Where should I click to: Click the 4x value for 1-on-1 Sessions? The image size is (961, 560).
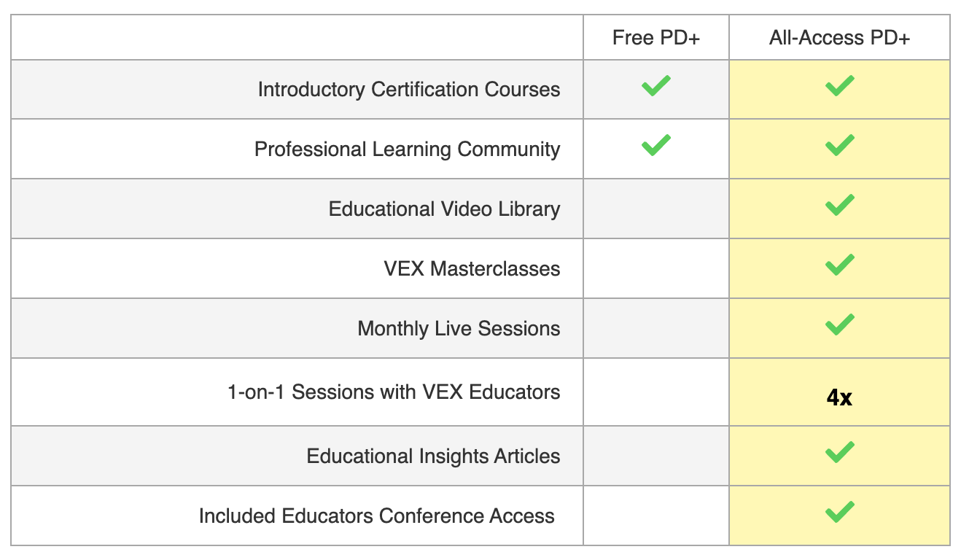pyautogui.click(x=839, y=398)
